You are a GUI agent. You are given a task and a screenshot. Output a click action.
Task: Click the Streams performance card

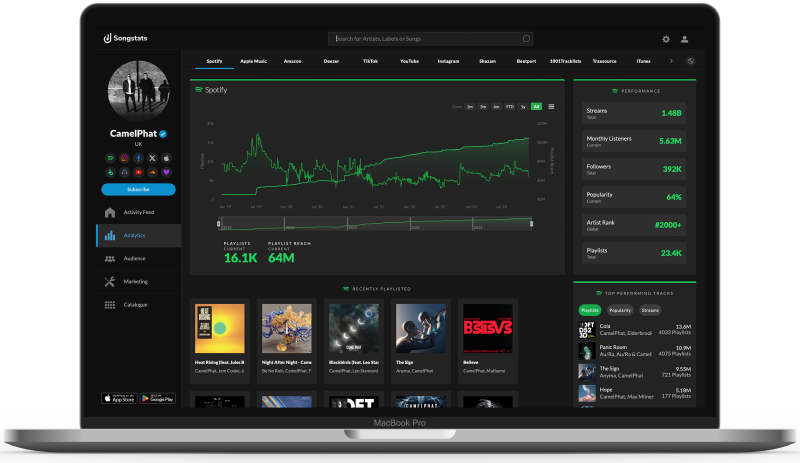coord(634,113)
